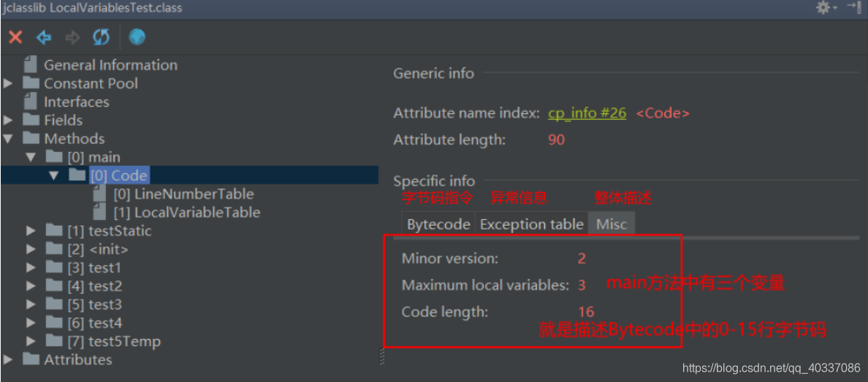This screenshot has height=382, width=868.
Task: Click the [5] test3 folder icon
Action: tap(54, 305)
